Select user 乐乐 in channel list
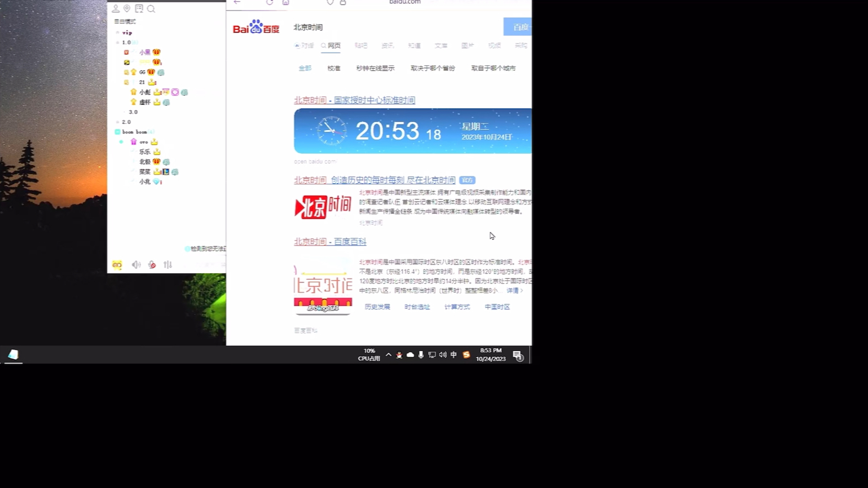The height and width of the screenshot is (488, 868). (145, 152)
